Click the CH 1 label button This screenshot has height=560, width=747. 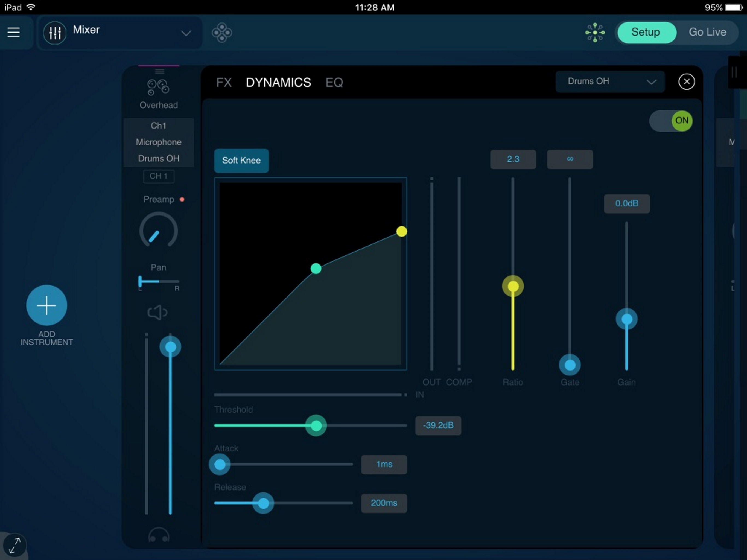click(x=158, y=176)
